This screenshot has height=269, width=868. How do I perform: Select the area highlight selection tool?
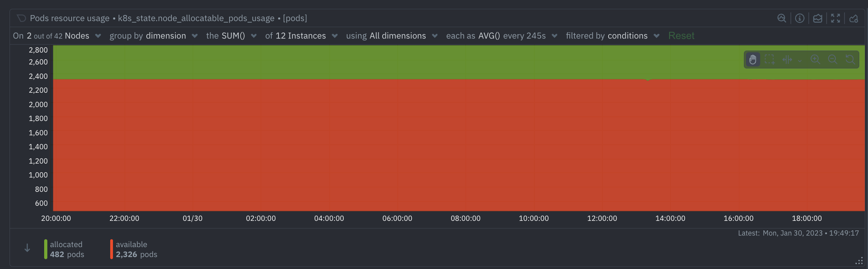(x=770, y=60)
